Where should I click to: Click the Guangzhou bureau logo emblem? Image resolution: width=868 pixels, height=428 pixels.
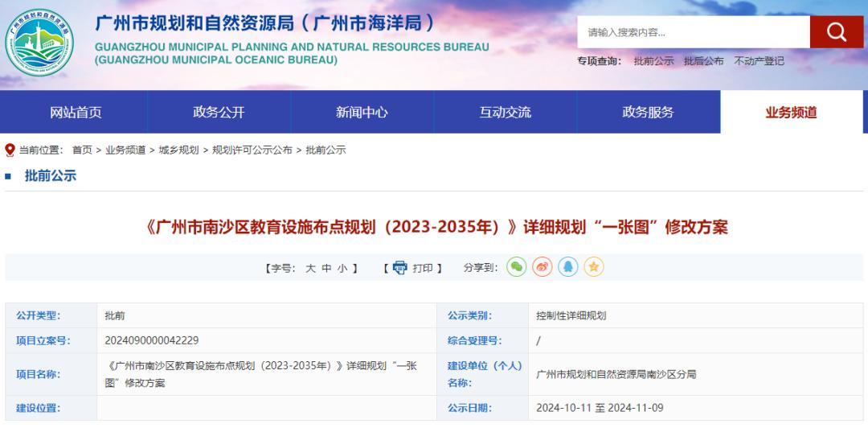point(40,45)
